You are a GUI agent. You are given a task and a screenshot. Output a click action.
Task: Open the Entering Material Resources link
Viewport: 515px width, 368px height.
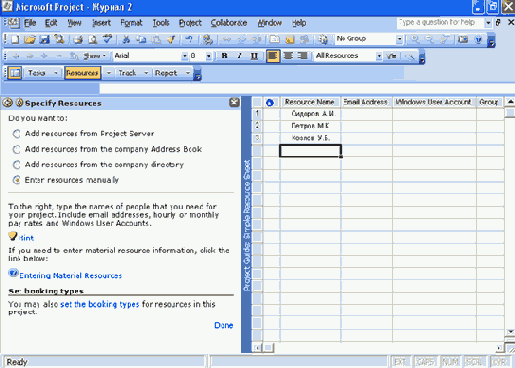click(70, 276)
